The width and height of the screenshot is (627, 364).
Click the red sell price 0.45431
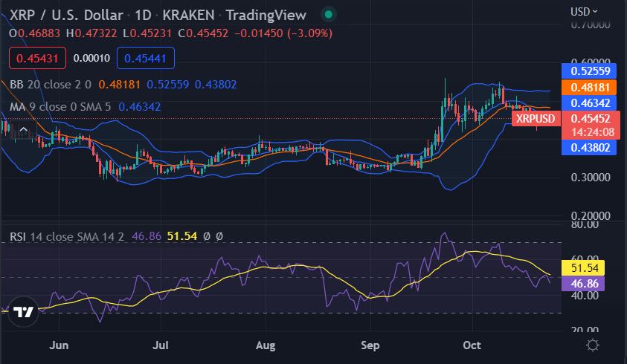[x=38, y=59]
